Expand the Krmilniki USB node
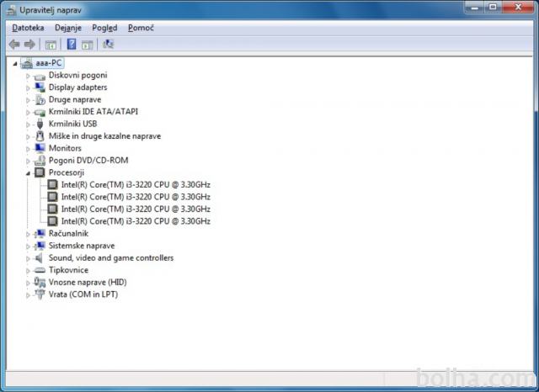 point(28,124)
